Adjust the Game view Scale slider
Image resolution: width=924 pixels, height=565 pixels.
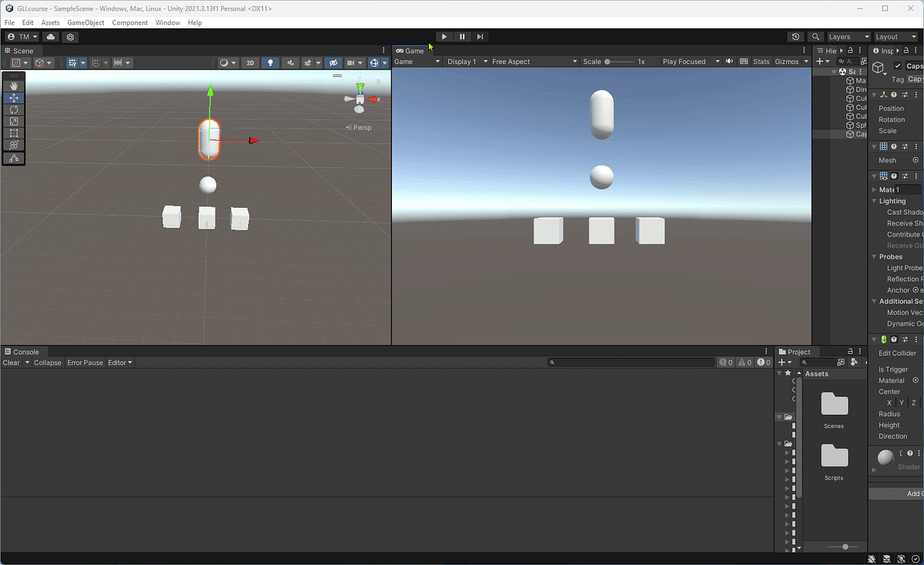click(x=608, y=61)
